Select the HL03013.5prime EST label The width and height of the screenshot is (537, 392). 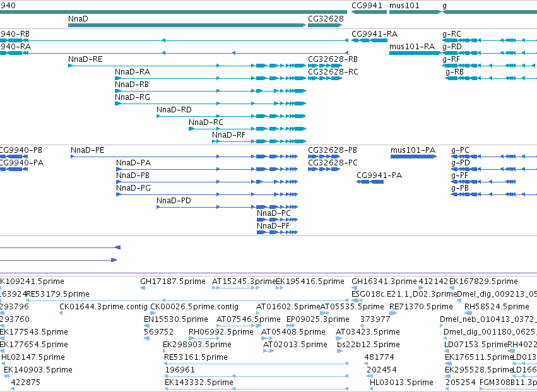click(402, 382)
